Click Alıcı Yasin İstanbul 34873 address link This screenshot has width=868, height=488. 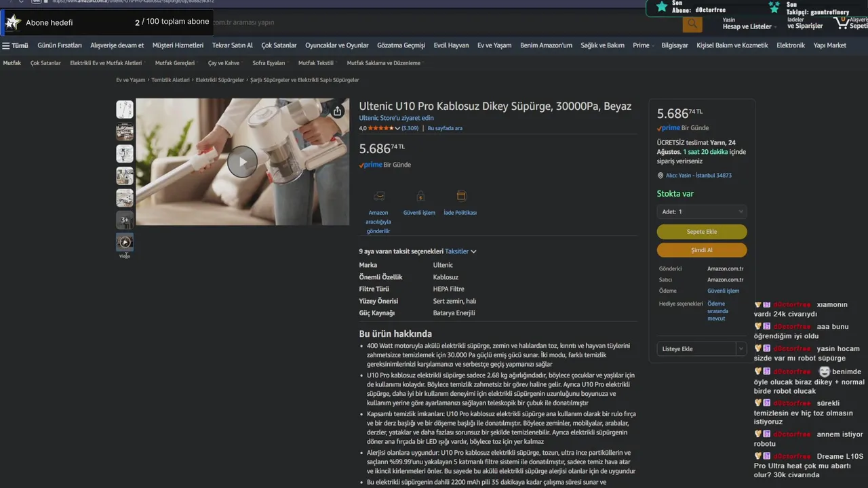coord(698,176)
